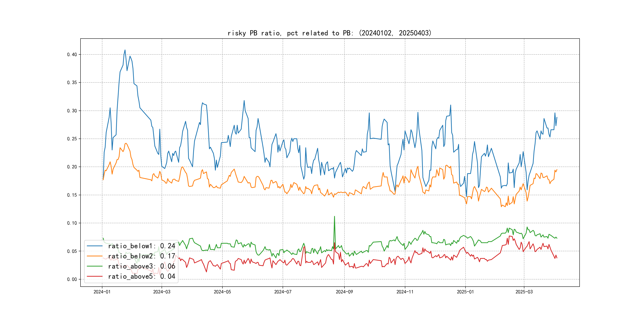Click the chart title text
Image resolution: width=644 pixels, height=322 pixels.
pos(330,33)
